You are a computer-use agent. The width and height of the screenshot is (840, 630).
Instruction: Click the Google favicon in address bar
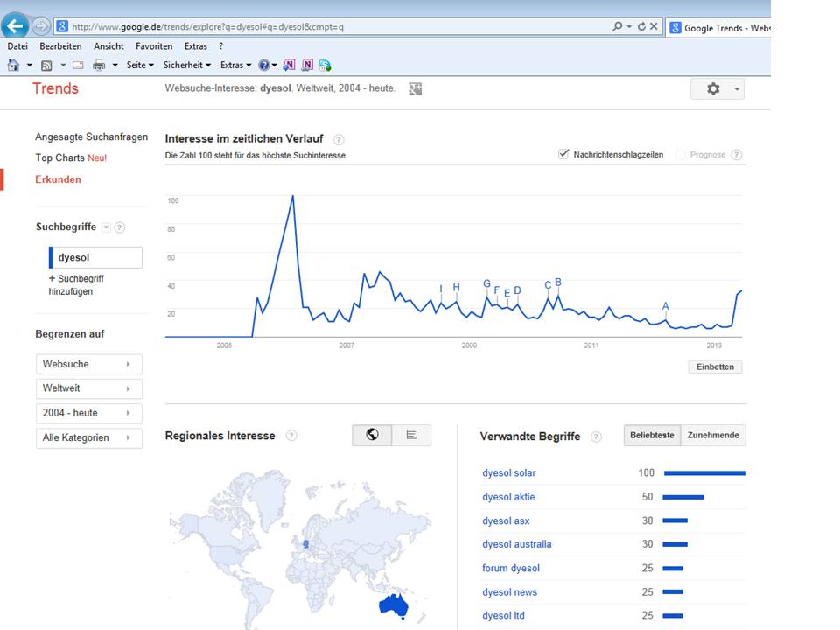click(x=62, y=26)
